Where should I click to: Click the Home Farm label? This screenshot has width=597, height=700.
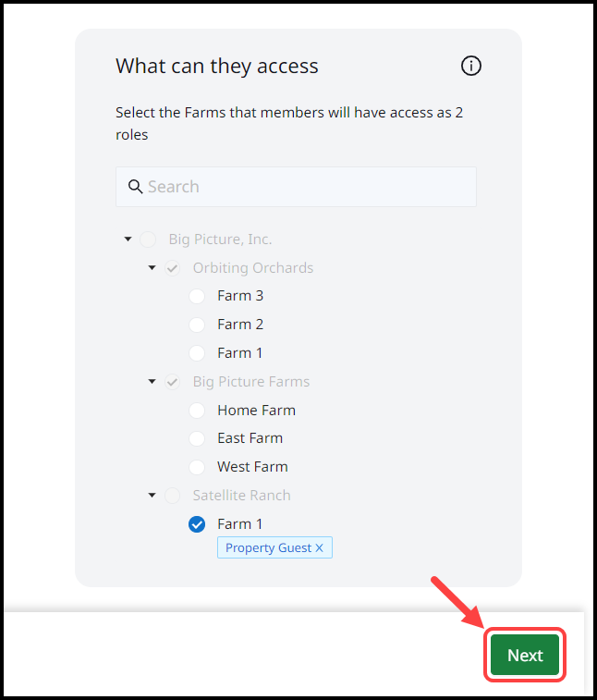tap(256, 411)
